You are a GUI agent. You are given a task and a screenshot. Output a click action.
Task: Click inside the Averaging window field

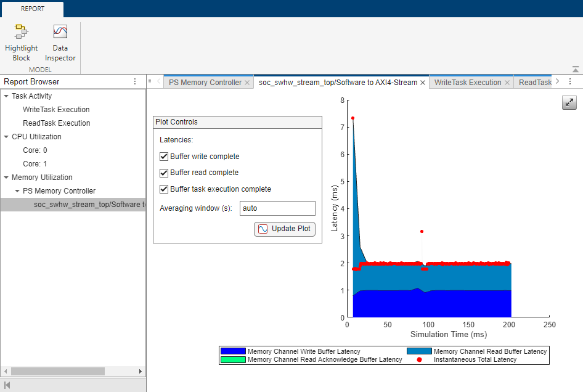point(277,208)
